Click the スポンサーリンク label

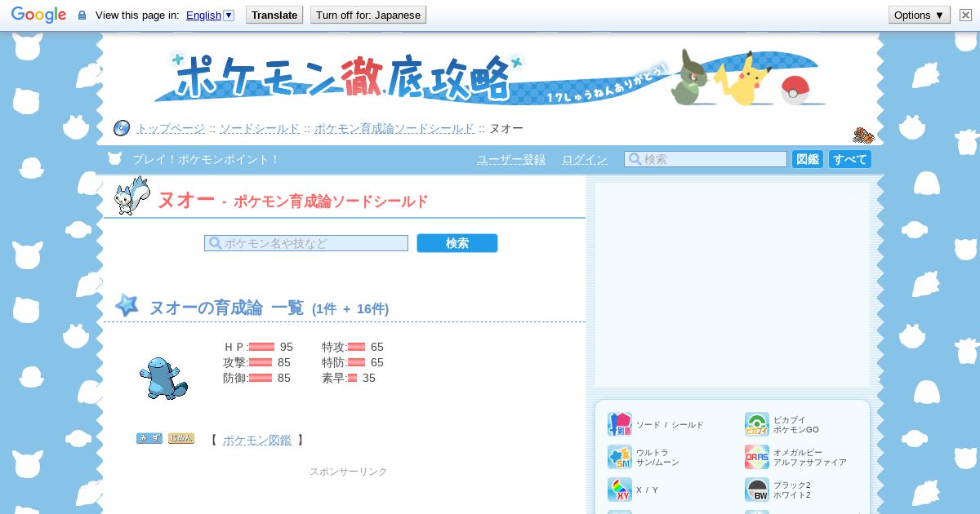[349, 472]
